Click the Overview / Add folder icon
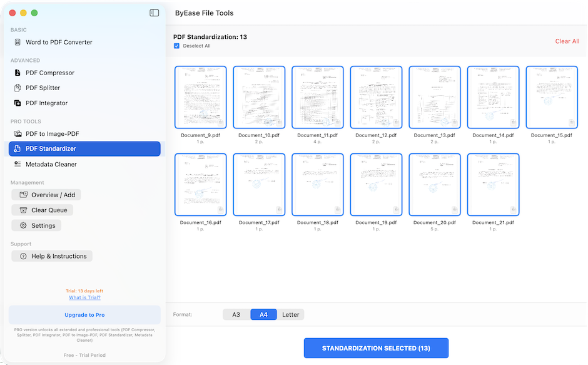The height and width of the screenshot is (365, 588). pos(24,195)
